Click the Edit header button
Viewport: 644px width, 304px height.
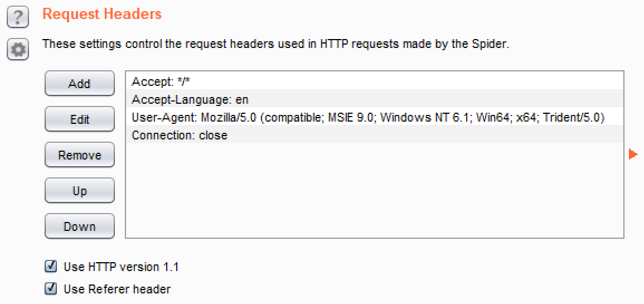click(x=79, y=119)
